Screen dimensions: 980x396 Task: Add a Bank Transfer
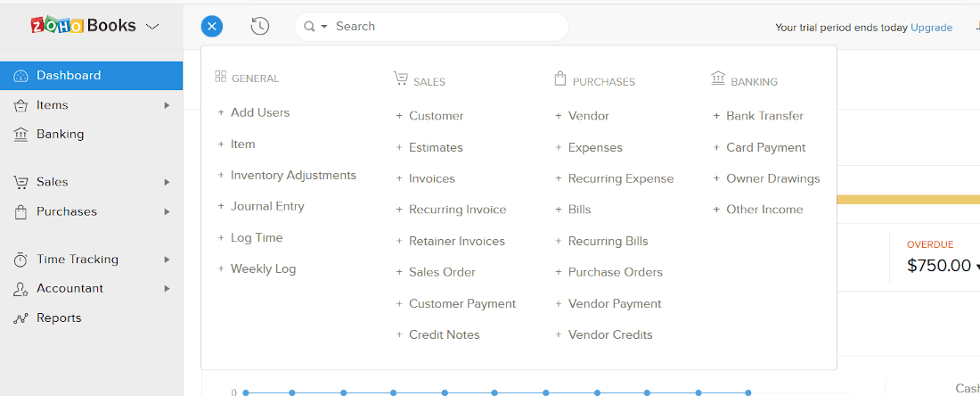click(765, 116)
